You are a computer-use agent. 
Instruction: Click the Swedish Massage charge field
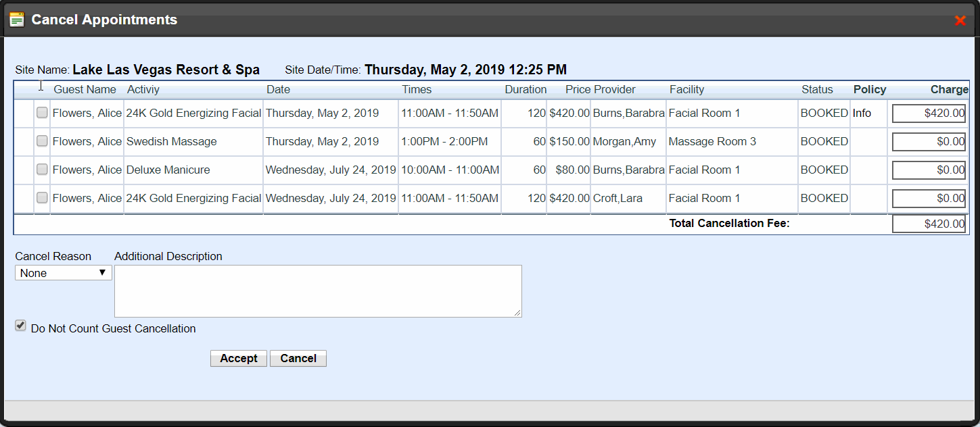929,142
